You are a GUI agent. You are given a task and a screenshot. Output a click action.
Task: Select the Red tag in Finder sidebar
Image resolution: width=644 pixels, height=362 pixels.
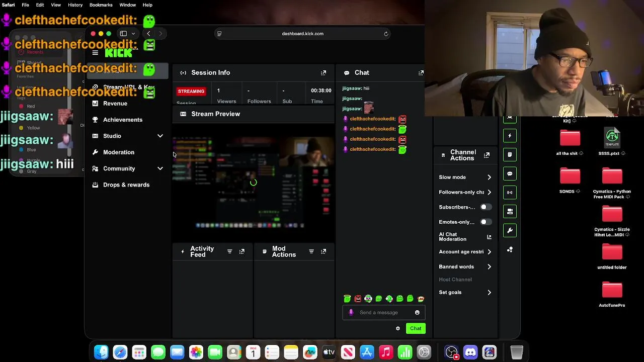coord(31,107)
